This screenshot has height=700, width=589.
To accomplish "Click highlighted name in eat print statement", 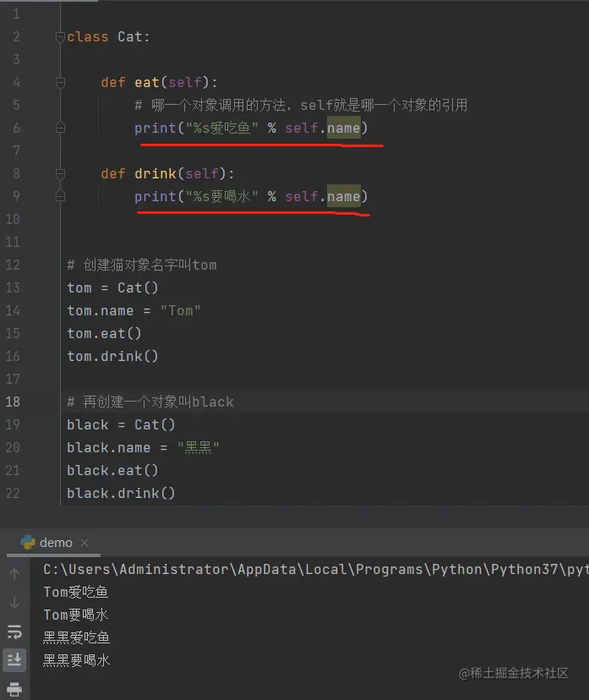I will tap(344, 129).
